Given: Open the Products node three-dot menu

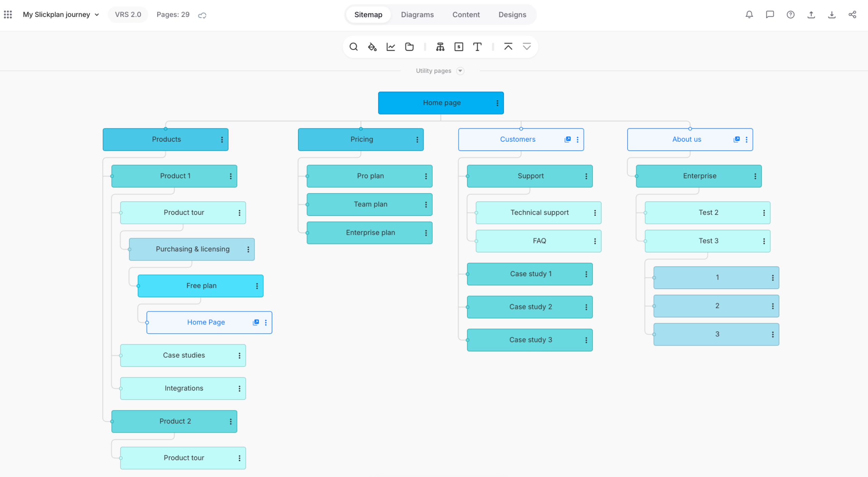Looking at the screenshot, I should click(x=222, y=140).
